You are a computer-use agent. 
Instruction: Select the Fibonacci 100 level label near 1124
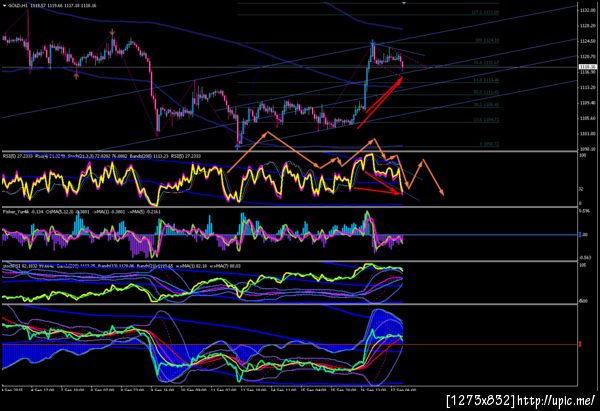487,41
